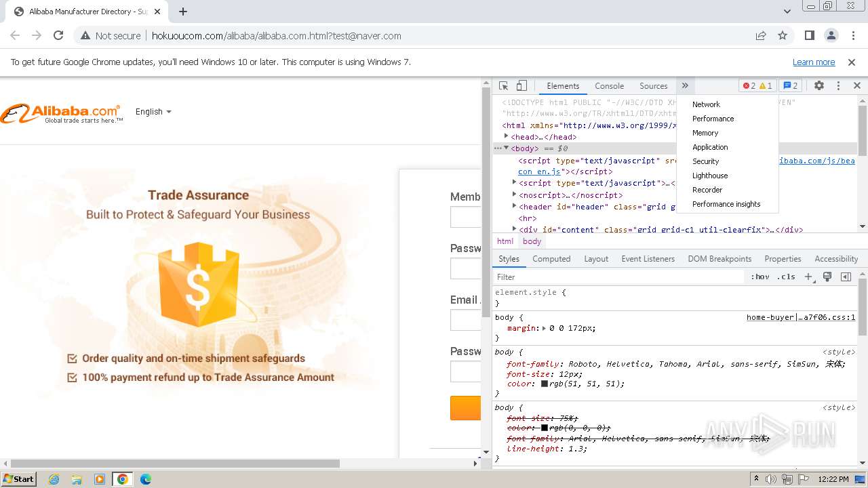Click the body breadcrumb item

tap(532, 241)
